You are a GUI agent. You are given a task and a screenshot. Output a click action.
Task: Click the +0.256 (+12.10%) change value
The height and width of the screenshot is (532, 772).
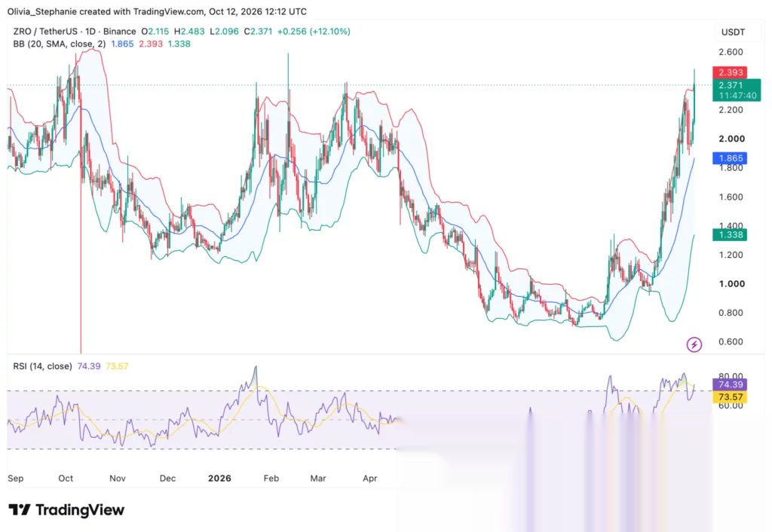(314, 32)
